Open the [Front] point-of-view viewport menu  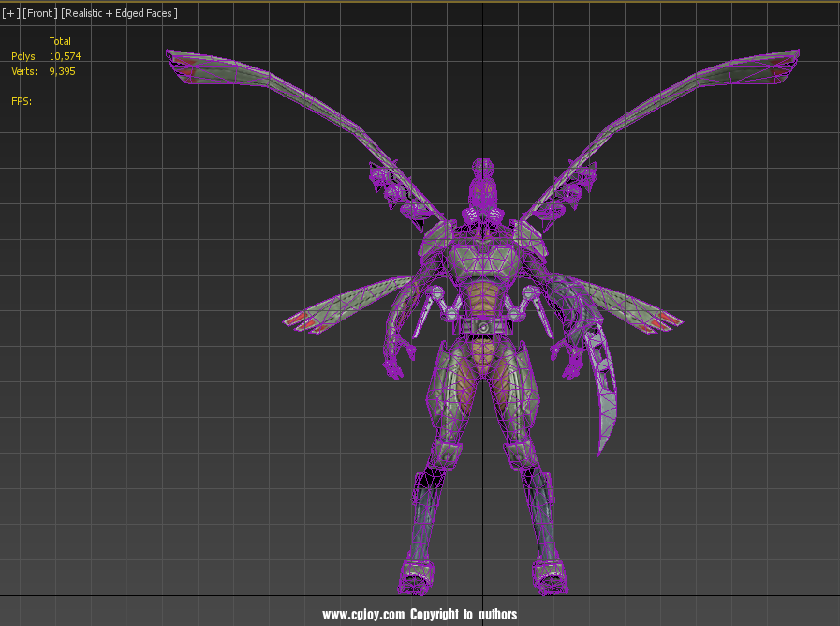39,13
